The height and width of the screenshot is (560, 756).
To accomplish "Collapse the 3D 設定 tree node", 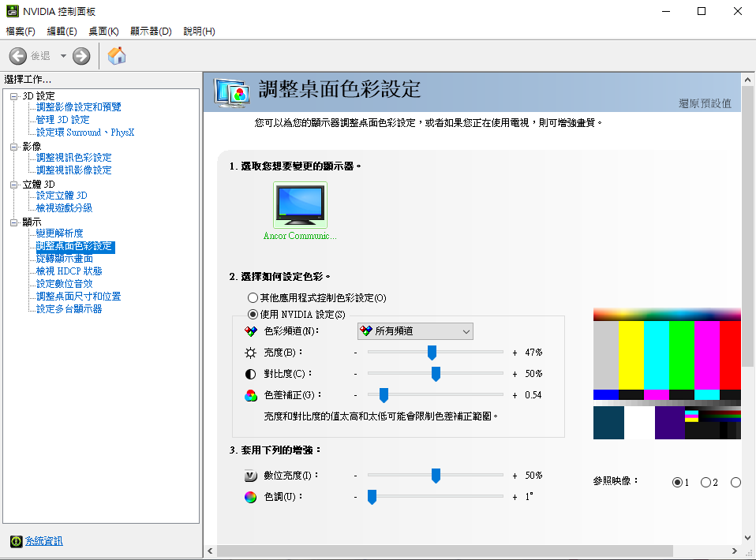I will click(x=14, y=96).
